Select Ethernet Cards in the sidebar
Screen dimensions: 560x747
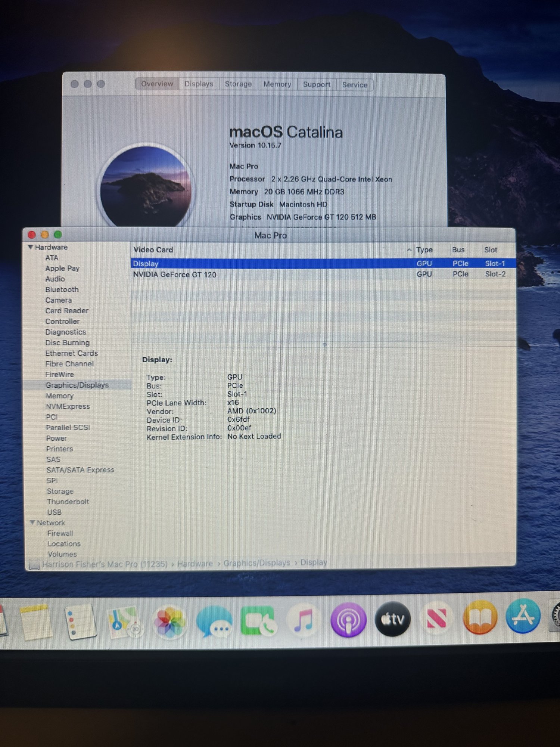click(72, 353)
